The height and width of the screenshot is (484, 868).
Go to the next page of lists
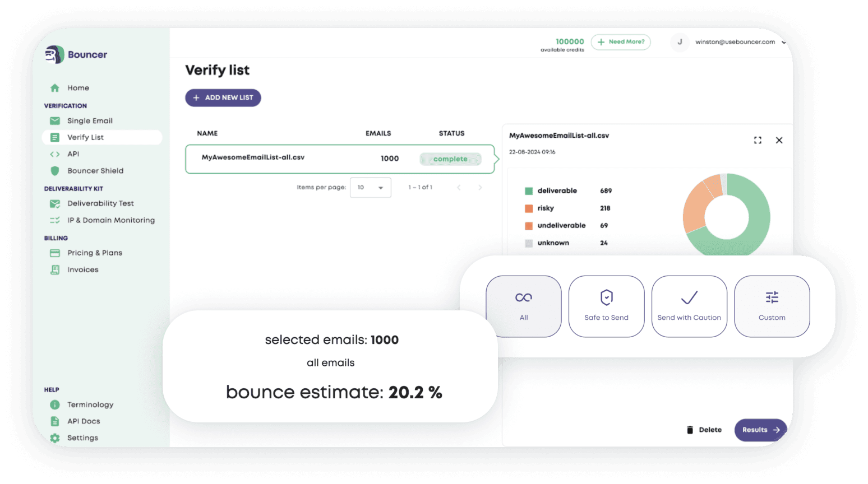click(480, 188)
